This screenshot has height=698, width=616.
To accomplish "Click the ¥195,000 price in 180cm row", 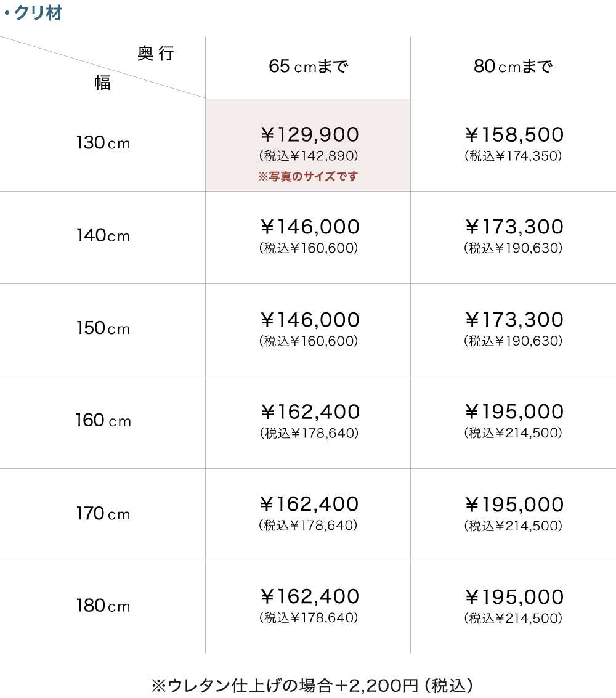I will [x=513, y=598].
